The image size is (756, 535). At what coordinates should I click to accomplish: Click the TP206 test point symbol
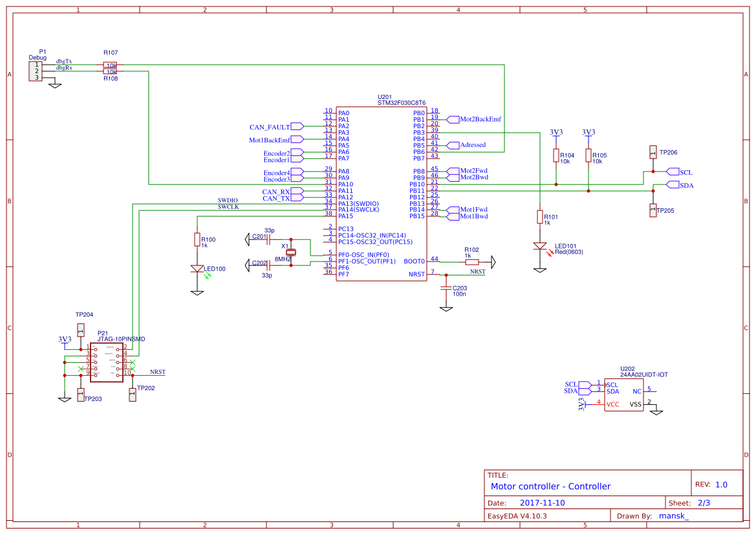pos(653,153)
